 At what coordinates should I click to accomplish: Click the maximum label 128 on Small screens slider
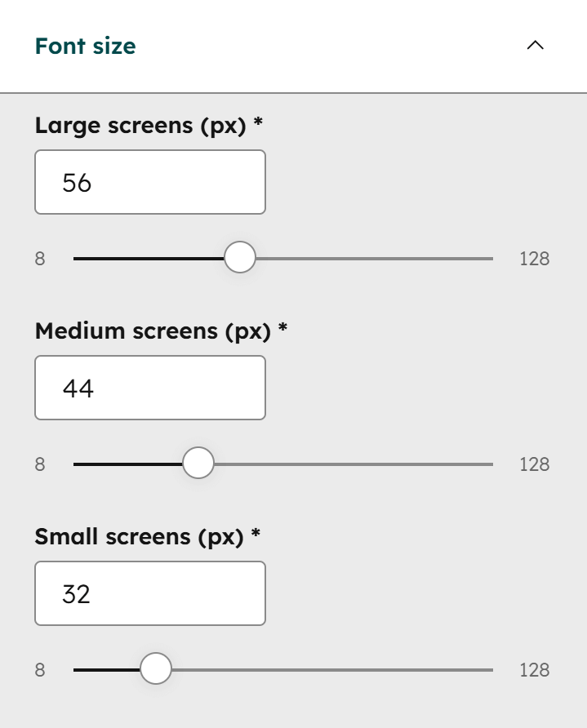(534, 669)
